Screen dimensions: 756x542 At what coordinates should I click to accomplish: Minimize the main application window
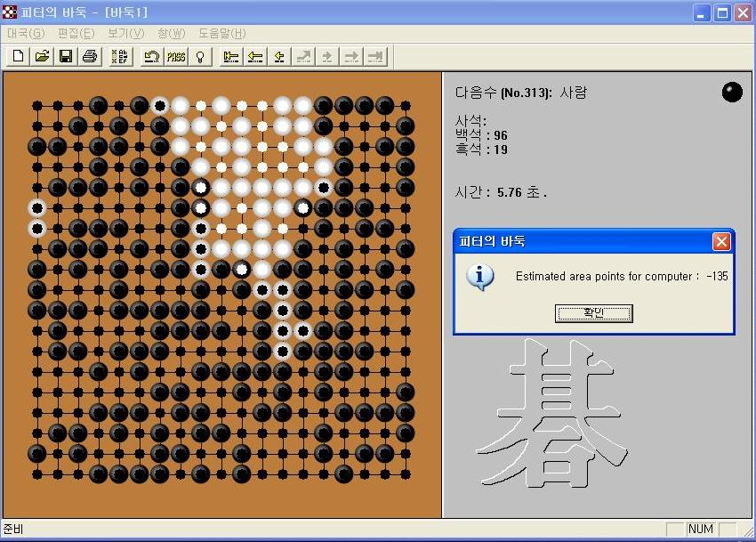pyautogui.click(x=702, y=13)
